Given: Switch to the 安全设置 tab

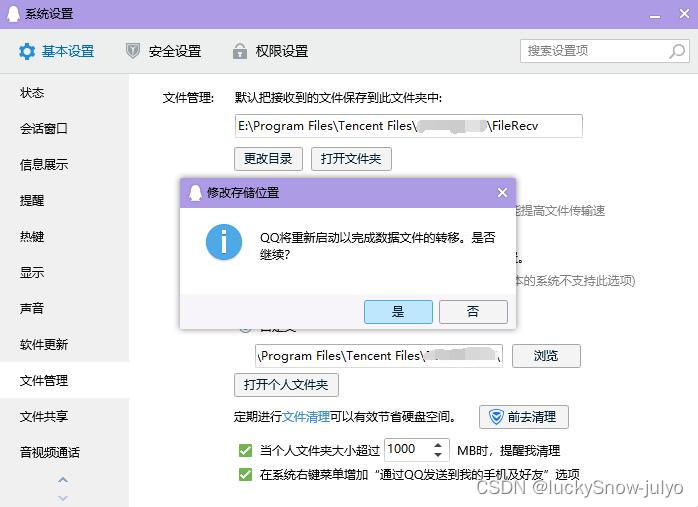Looking at the screenshot, I should [x=163, y=51].
